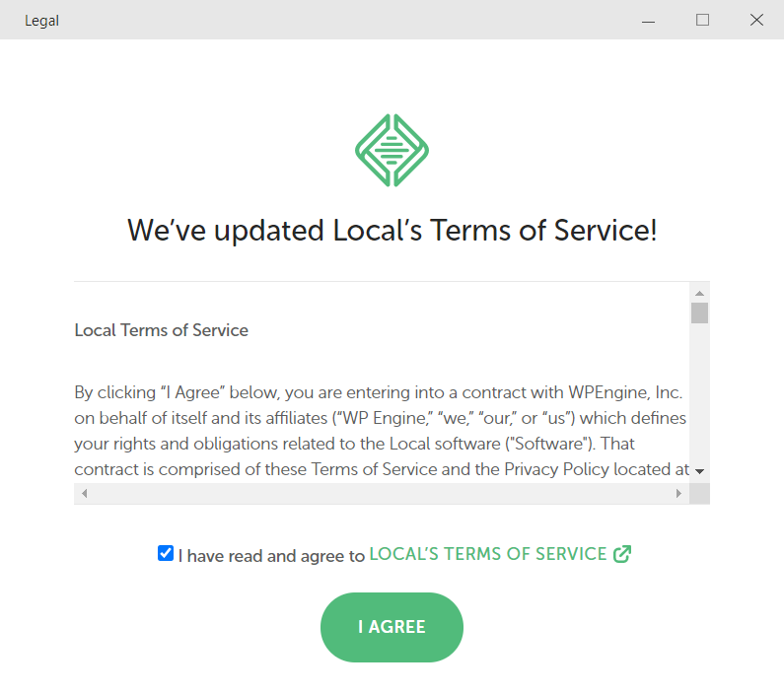Click the vertical scrollbar track below the thumb
This screenshot has height=694, width=784.
click(699, 393)
